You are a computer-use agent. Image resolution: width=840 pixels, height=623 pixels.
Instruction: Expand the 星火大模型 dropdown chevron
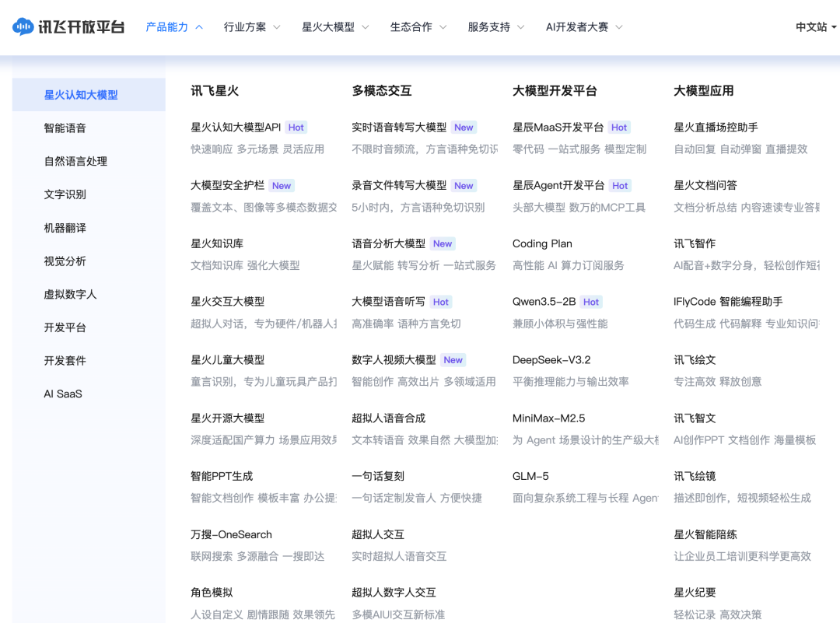(x=366, y=27)
